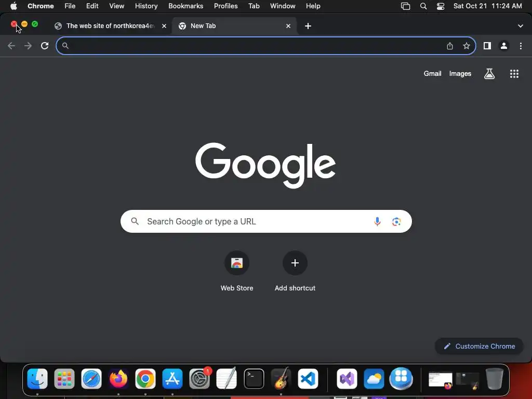Close the New Tab tab
Viewport: 532px width, 399px height.
(x=288, y=26)
